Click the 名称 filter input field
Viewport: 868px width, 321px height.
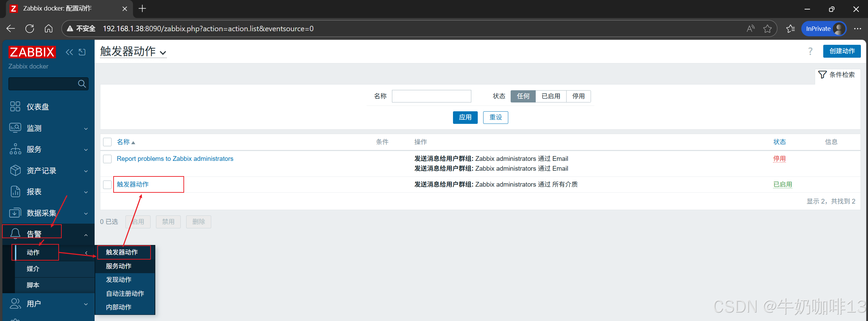[x=431, y=96]
